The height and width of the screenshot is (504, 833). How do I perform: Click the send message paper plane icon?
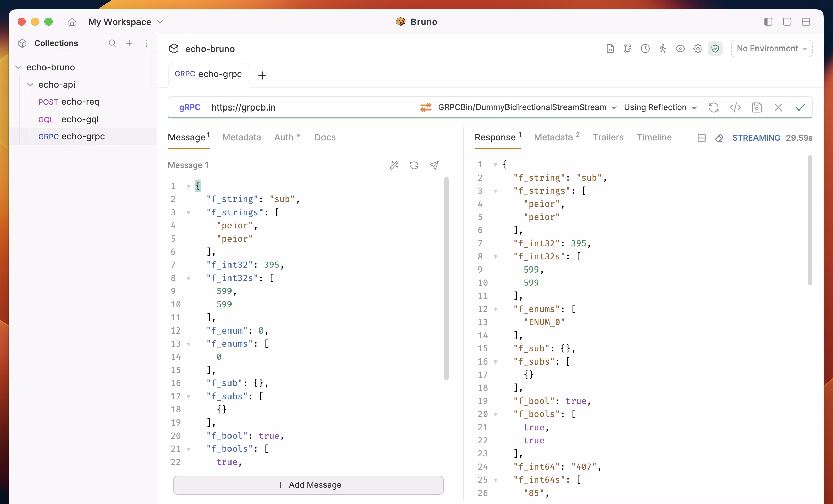pos(434,165)
